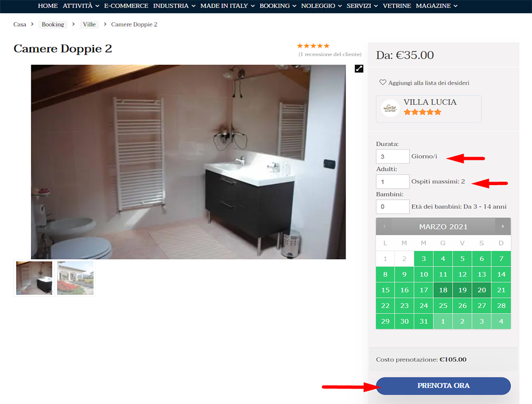Click the wishlist heart icon
The height and width of the screenshot is (404, 532).
(x=383, y=82)
